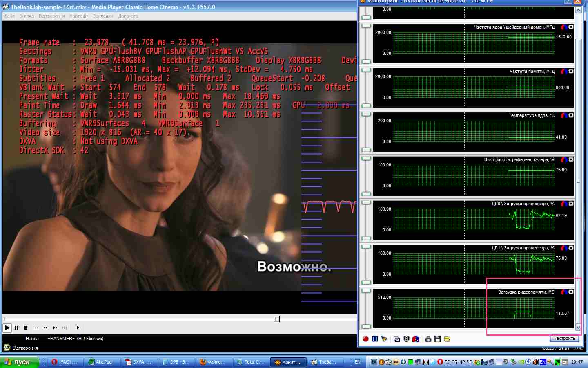The image size is (588, 368).
Task: Click the floppy disk save icon
Action: (x=438, y=339)
